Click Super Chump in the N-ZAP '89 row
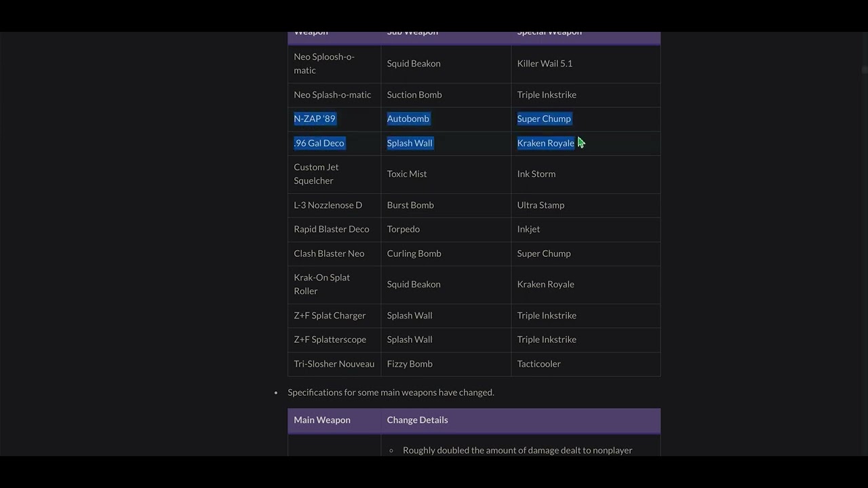The width and height of the screenshot is (868, 488). click(x=585, y=119)
